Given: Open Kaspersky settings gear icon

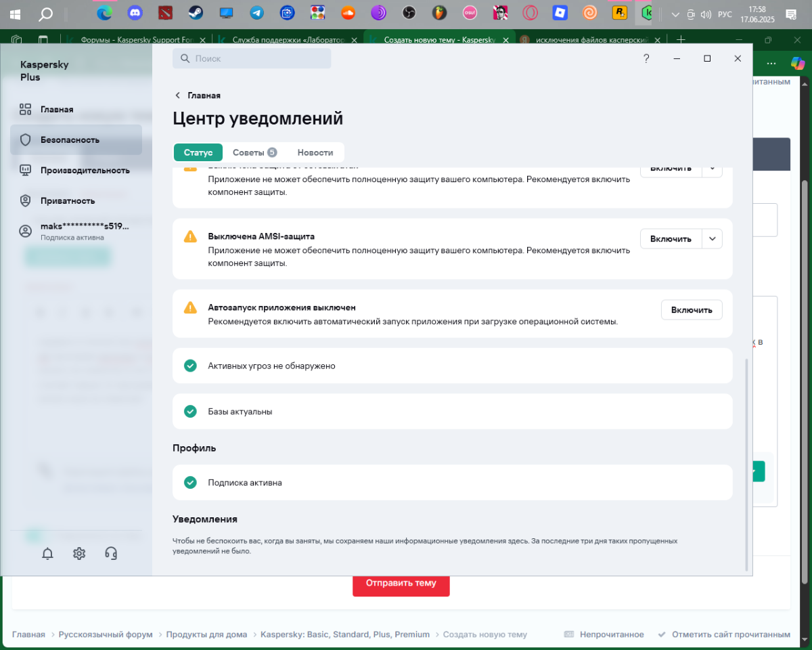Looking at the screenshot, I should [79, 553].
